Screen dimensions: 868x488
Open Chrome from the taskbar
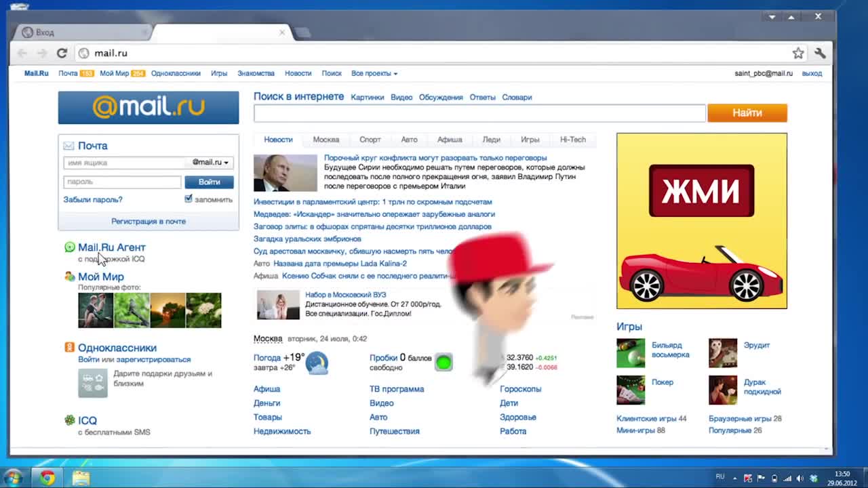pyautogui.click(x=47, y=478)
